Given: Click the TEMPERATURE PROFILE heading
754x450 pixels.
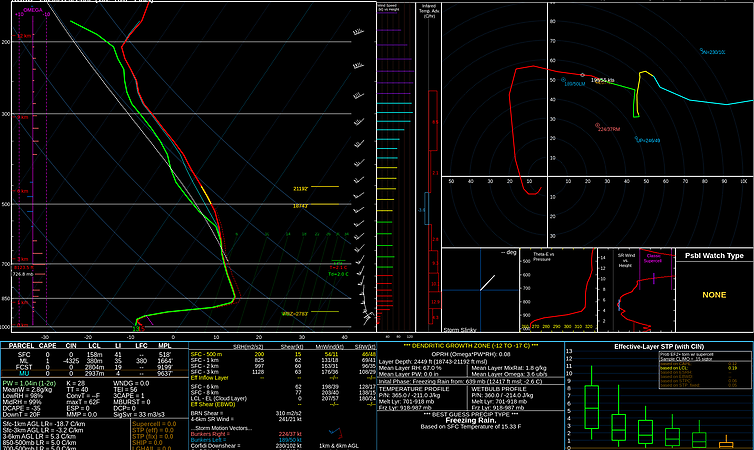Looking at the screenshot, I should [x=414, y=389].
